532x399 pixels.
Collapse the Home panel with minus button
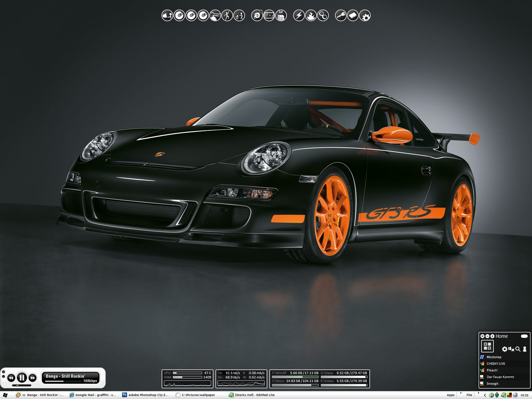click(487, 336)
